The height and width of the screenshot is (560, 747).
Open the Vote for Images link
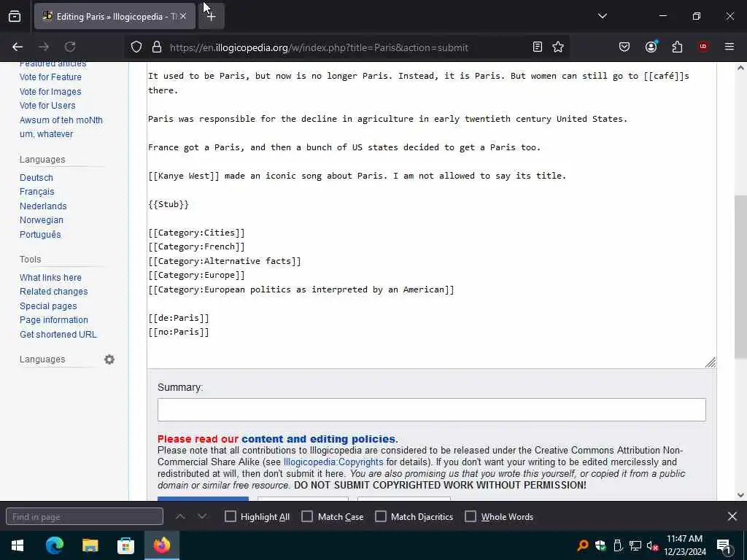coord(50,91)
